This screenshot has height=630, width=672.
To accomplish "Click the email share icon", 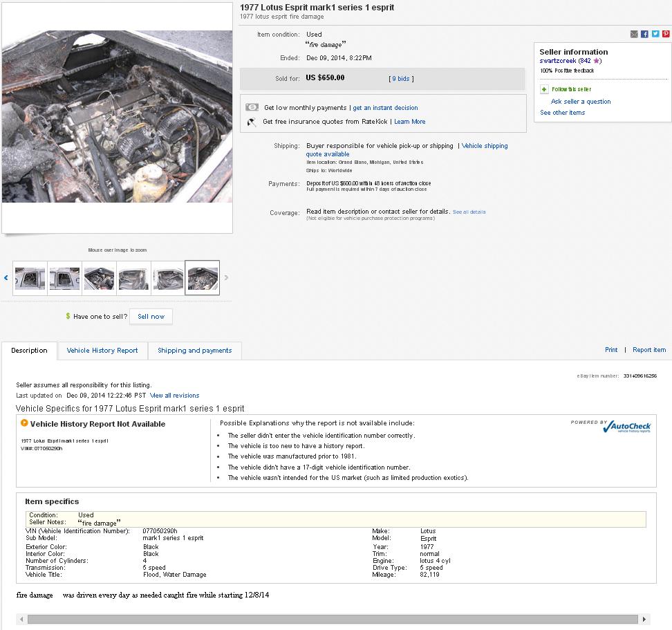I will pyautogui.click(x=634, y=34).
